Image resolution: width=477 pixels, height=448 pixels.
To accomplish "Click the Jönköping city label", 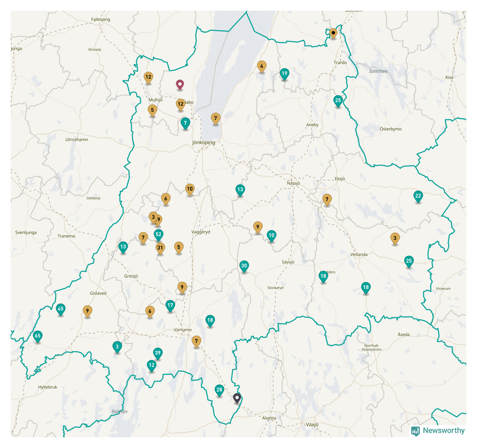I will [x=204, y=142].
